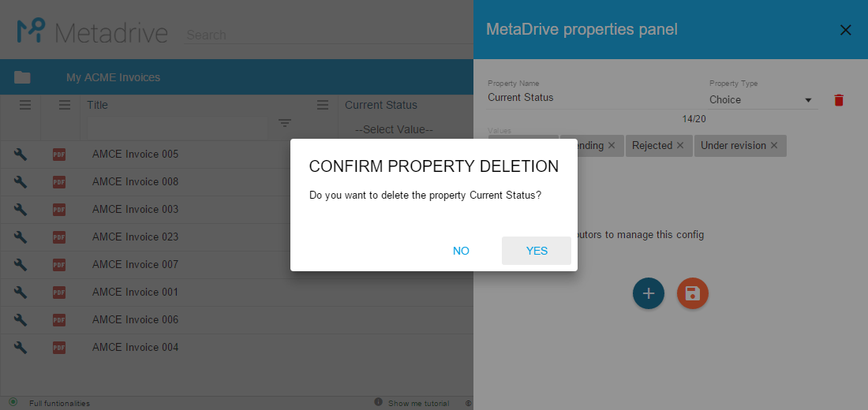This screenshot has height=410, width=868.
Task: Open the wrench icon for AMCE Invoice 005
Action: [20, 155]
